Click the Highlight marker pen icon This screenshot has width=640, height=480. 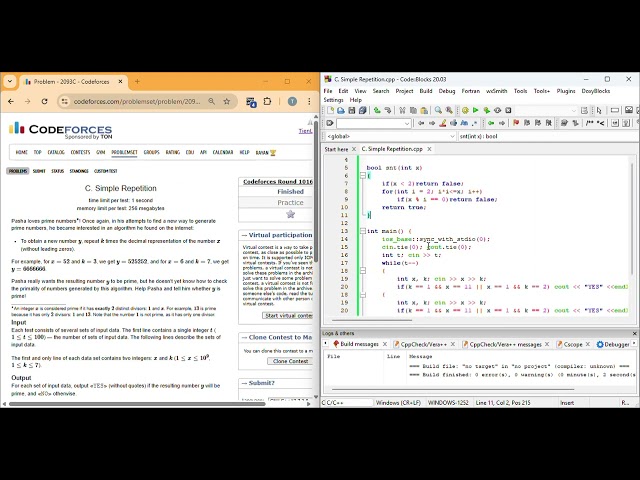click(442, 123)
